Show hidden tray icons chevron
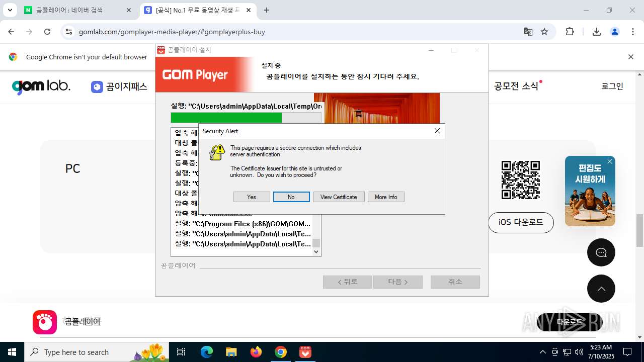The height and width of the screenshot is (362, 644). 542,352
